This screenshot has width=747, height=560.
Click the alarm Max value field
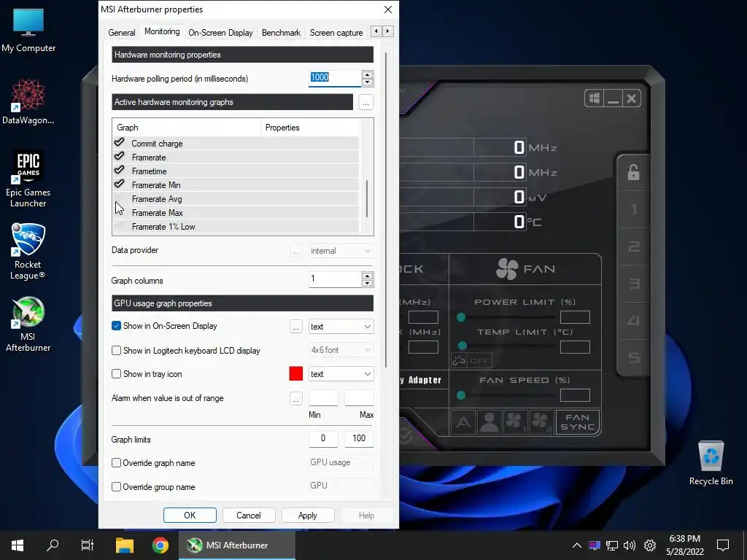(x=359, y=397)
